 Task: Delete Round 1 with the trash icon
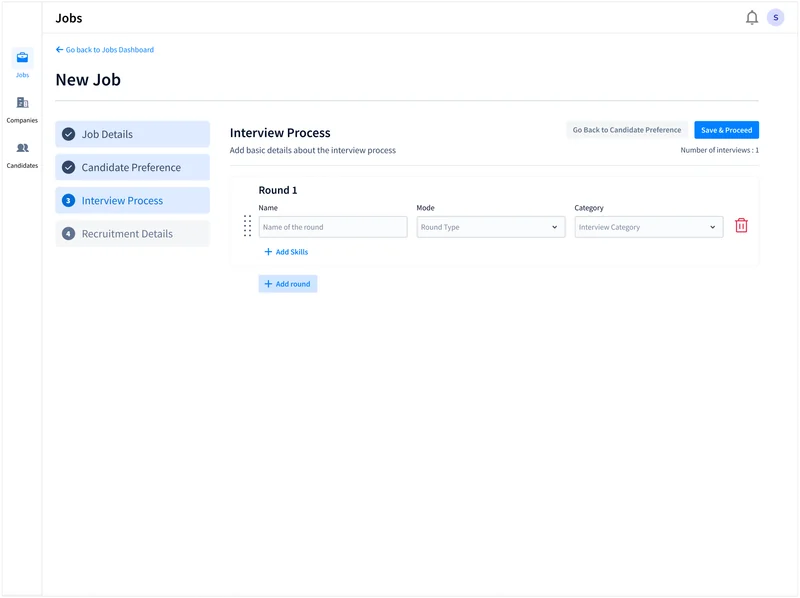[741, 226]
